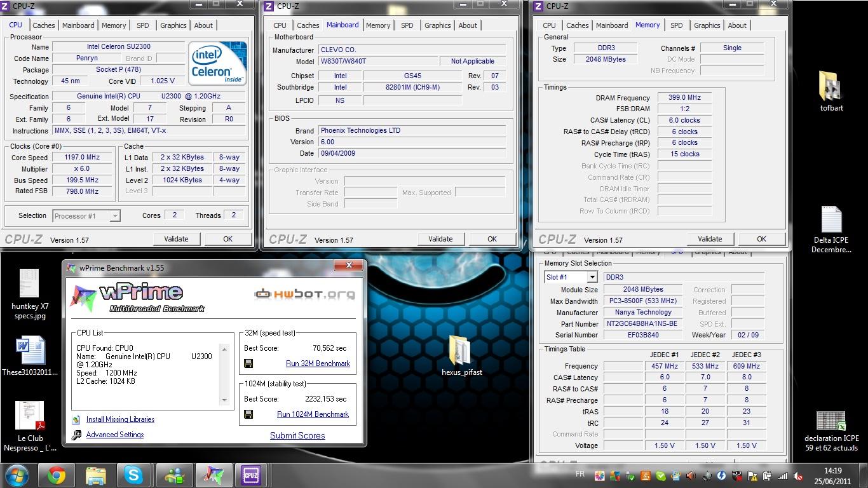The width and height of the screenshot is (868, 488).
Task: Close the wPrime Benchmark window
Action: [349, 265]
